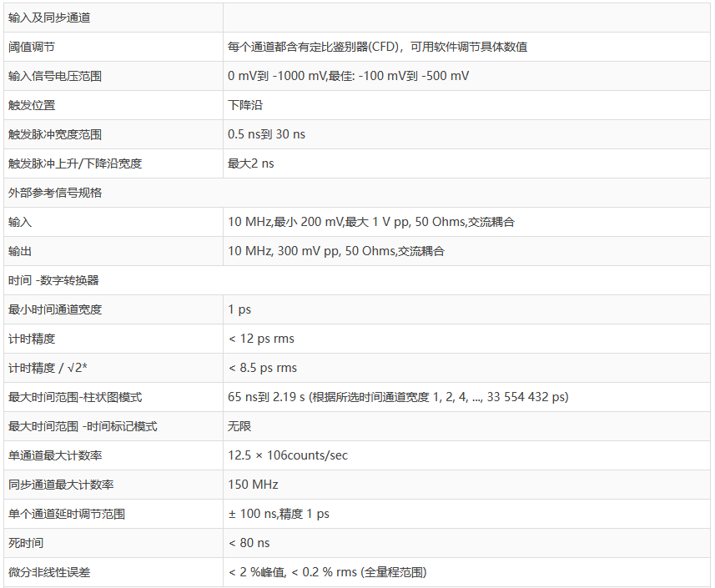715x588 pixels.
Task: Click the CFD threshold description text
Action: pos(377,47)
